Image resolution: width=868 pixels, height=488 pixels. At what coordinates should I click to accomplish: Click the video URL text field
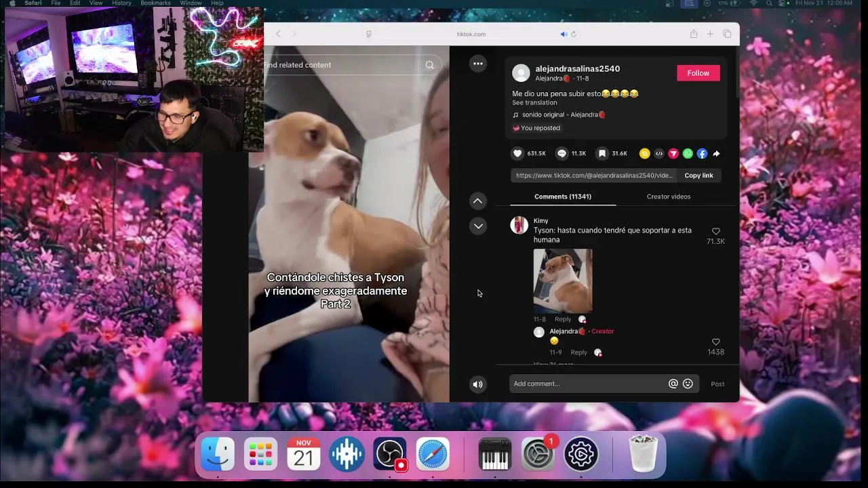click(594, 176)
